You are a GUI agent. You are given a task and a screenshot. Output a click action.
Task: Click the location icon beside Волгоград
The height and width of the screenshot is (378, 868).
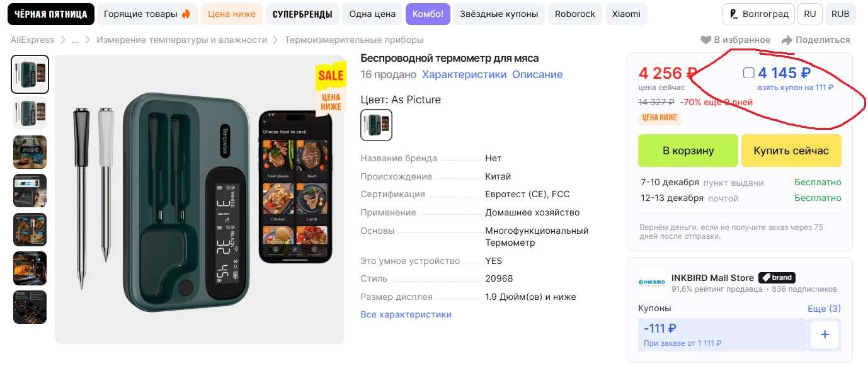coord(733,14)
